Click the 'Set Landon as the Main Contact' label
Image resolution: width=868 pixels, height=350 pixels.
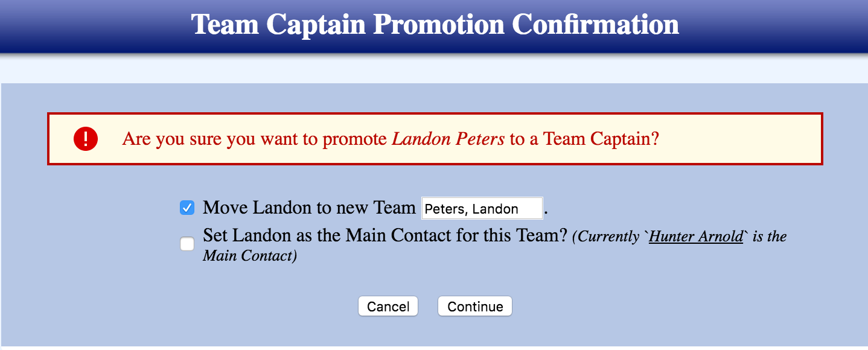[x=338, y=235]
